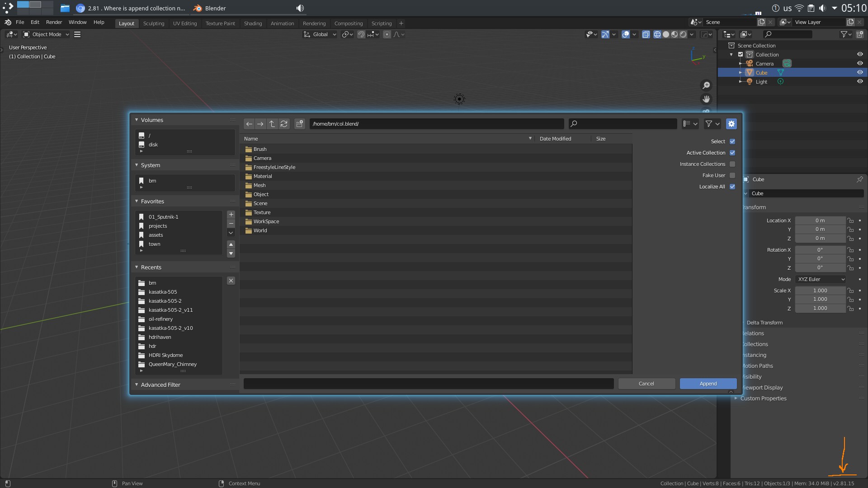Hide the Cube in outliner
Screen dimensions: 868x488
(860, 72)
